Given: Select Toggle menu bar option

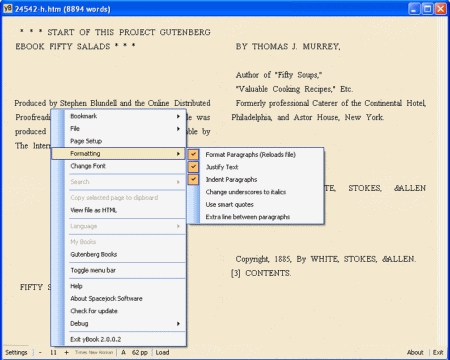Looking at the screenshot, I should [118, 270].
